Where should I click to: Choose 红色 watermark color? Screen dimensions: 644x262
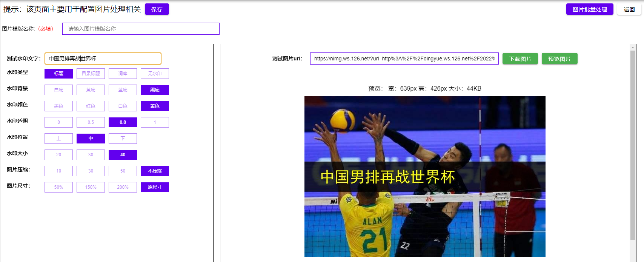[x=91, y=106]
